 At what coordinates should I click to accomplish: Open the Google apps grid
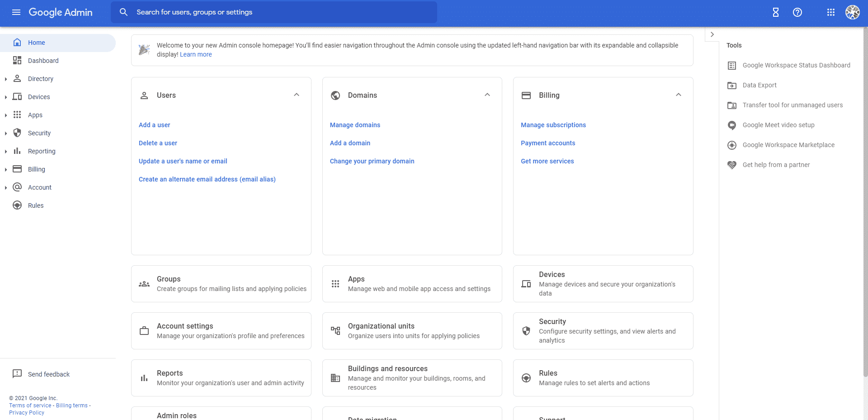pyautogui.click(x=831, y=12)
